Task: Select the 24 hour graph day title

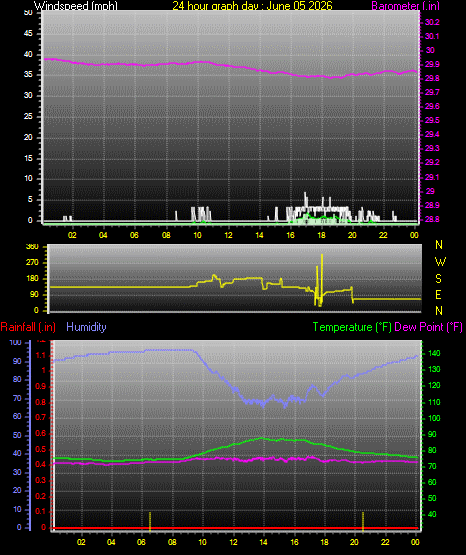Action: (252, 6)
